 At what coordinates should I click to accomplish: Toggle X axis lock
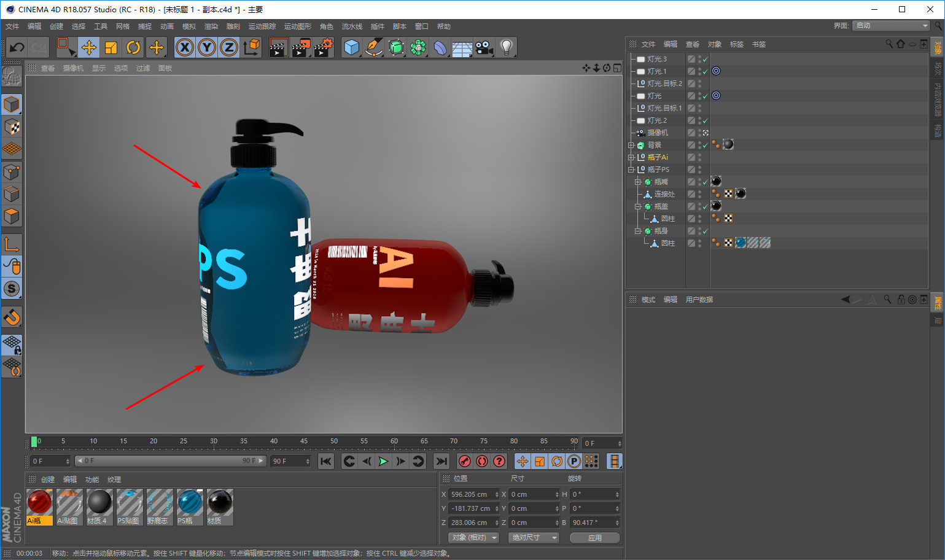point(185,47)
